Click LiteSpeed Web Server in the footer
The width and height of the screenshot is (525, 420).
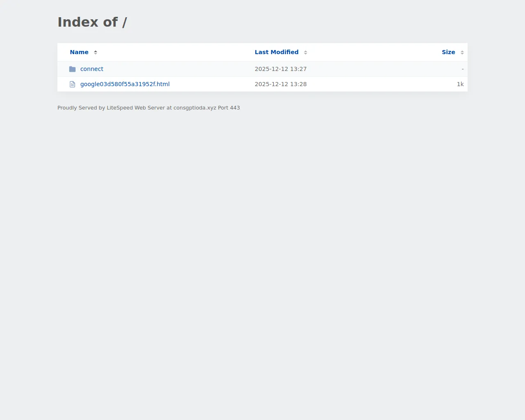pos(136,108)
